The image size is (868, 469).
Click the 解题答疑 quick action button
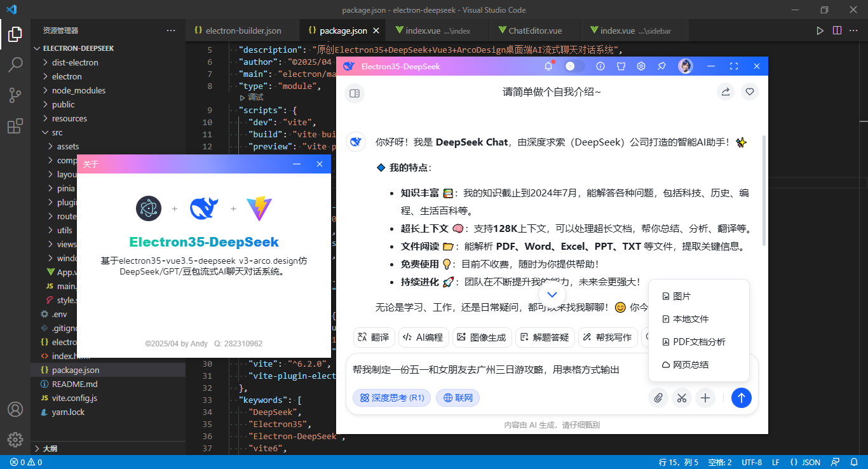point(545,337)
